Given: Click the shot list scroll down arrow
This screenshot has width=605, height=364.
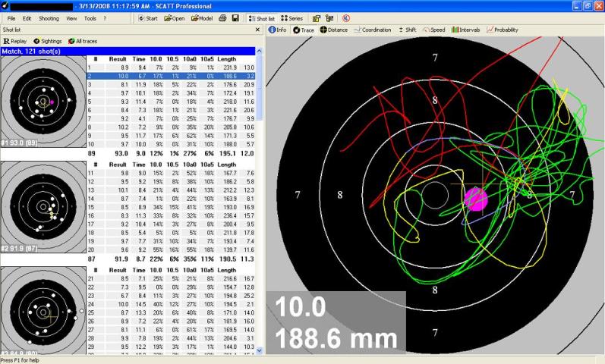Looking at the screenshot, I should point(260,350).
